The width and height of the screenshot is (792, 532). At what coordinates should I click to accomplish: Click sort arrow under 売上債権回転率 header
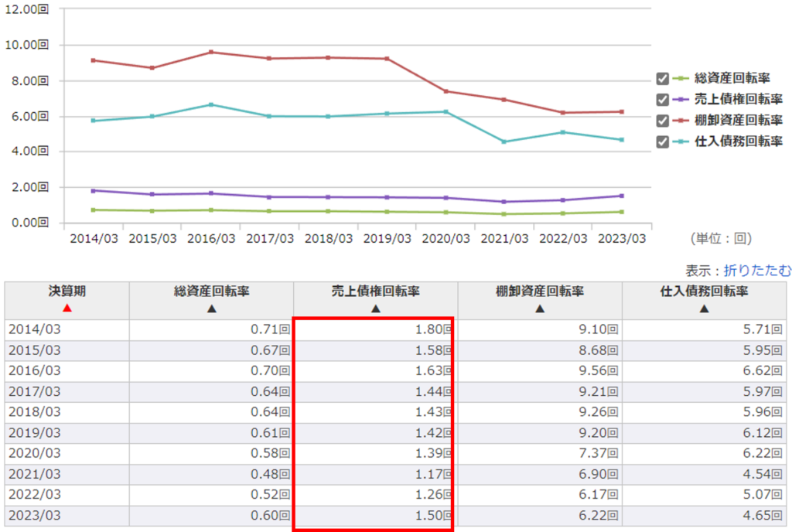click(375, 309)
